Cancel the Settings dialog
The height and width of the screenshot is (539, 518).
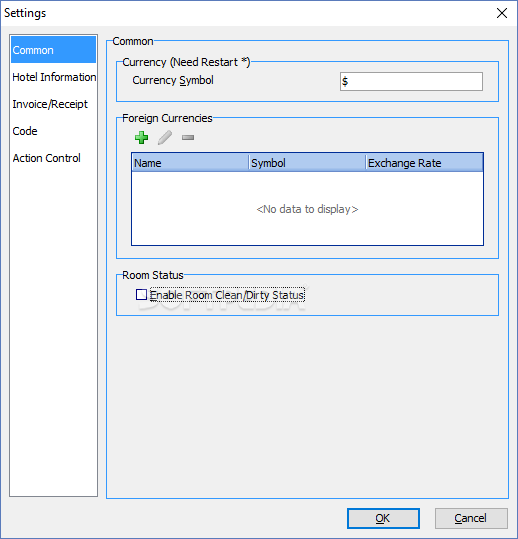tap(471, 518)
